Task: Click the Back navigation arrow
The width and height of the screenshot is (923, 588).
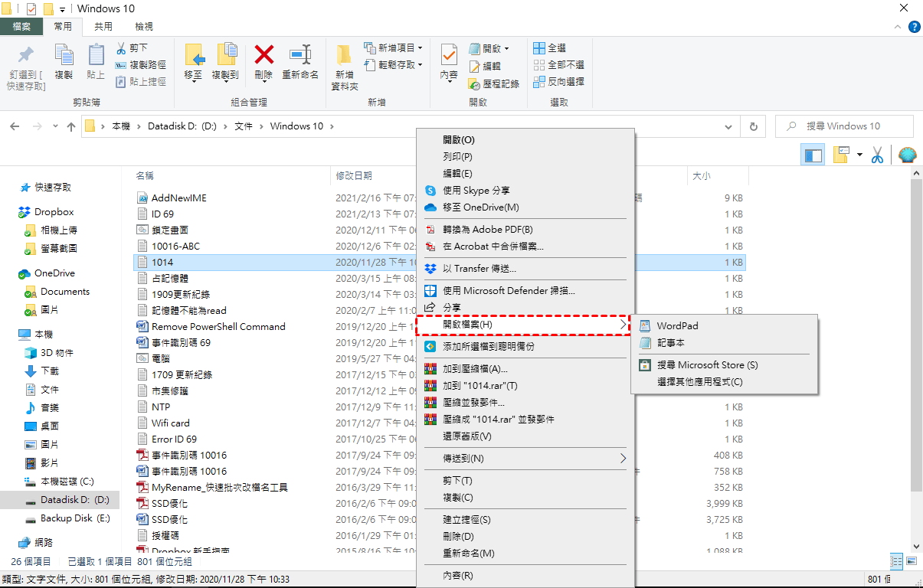Action: pos(15,126)
